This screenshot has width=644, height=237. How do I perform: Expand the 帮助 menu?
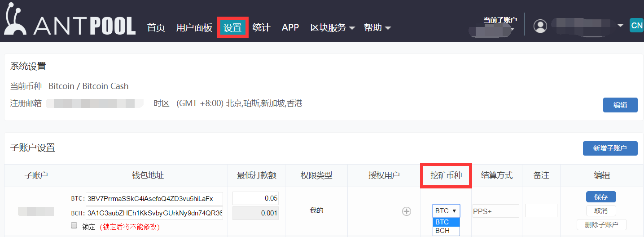[377, 28]
